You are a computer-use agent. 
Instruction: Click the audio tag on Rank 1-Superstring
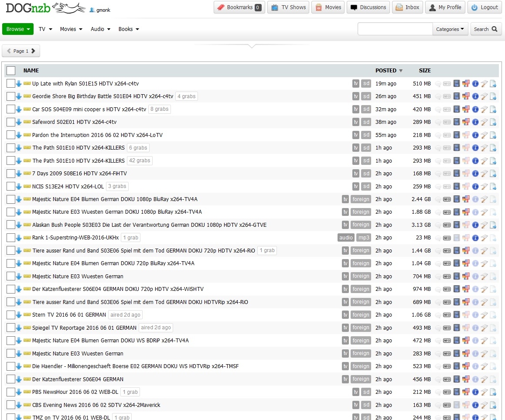point(346,238)
